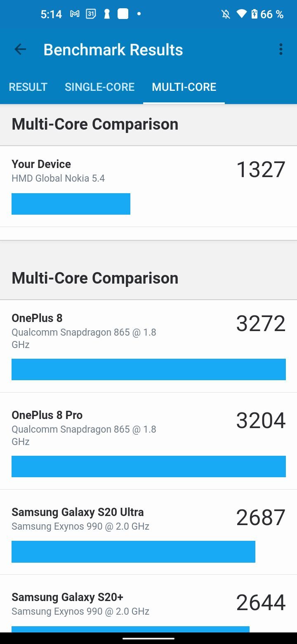Tap the battery status icon
Image resolution: width=297 pixels, height=644 pixels.
click(x=255, y=14)
